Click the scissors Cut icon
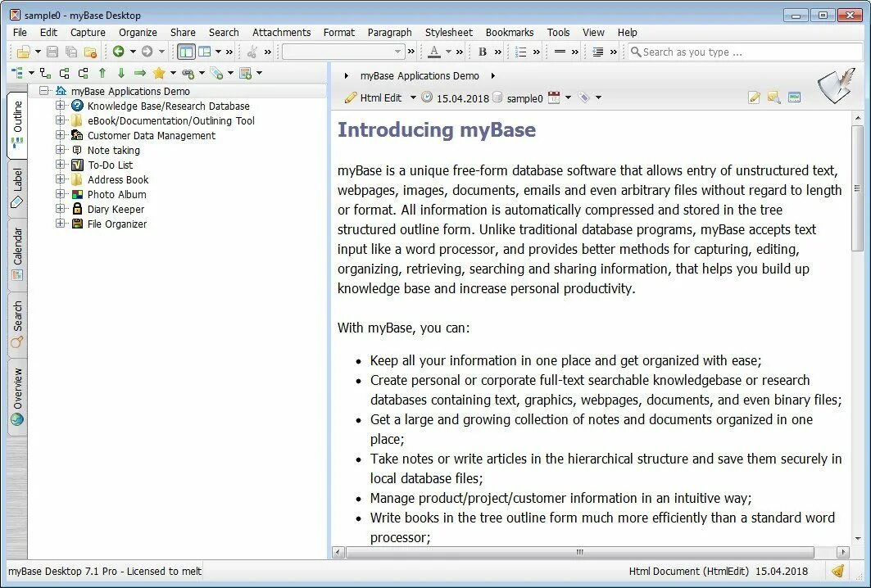The width and height of the screenshot is (871, 588). [x=252, y=52]
